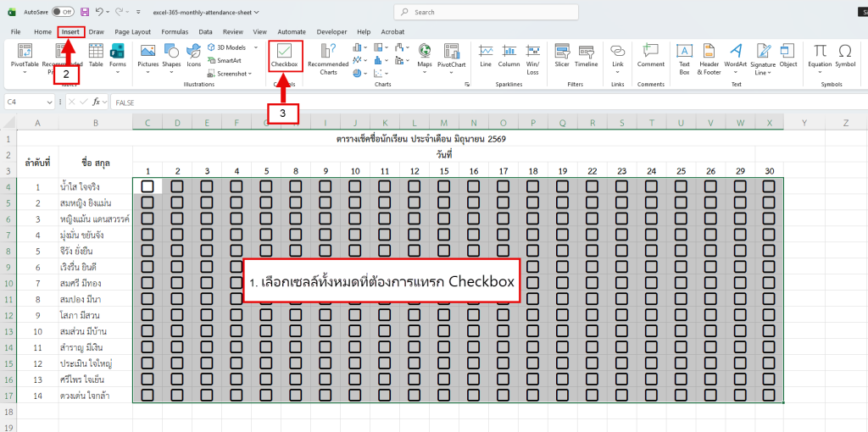
Task: Insert a PivotTable
Action: pyautogui.click(x=25, y=58)
